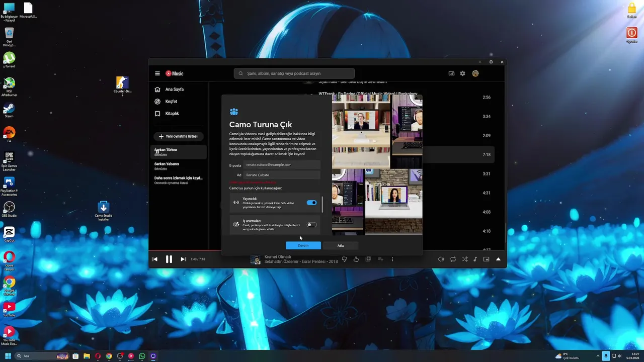
Task: Open more options for current song
Action: [392, 259]
